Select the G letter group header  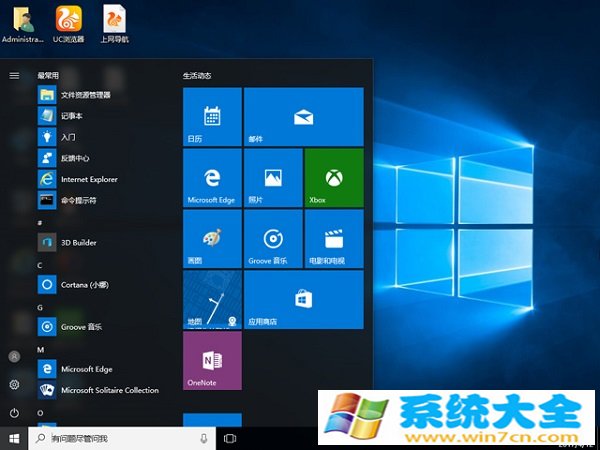(40, 307)
